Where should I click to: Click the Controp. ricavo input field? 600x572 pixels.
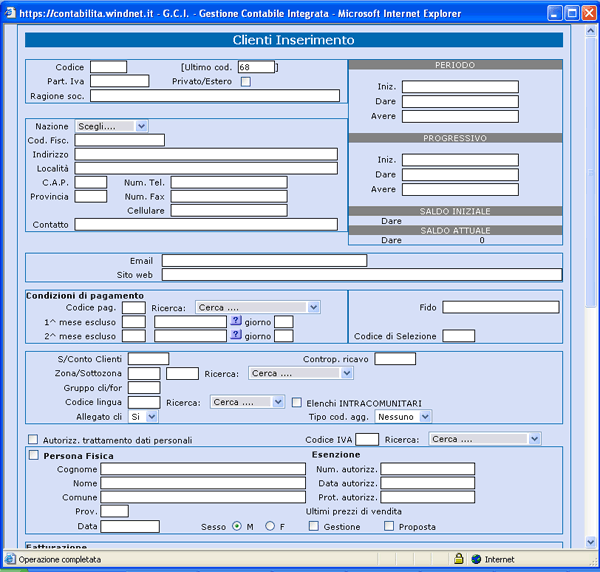395,359
